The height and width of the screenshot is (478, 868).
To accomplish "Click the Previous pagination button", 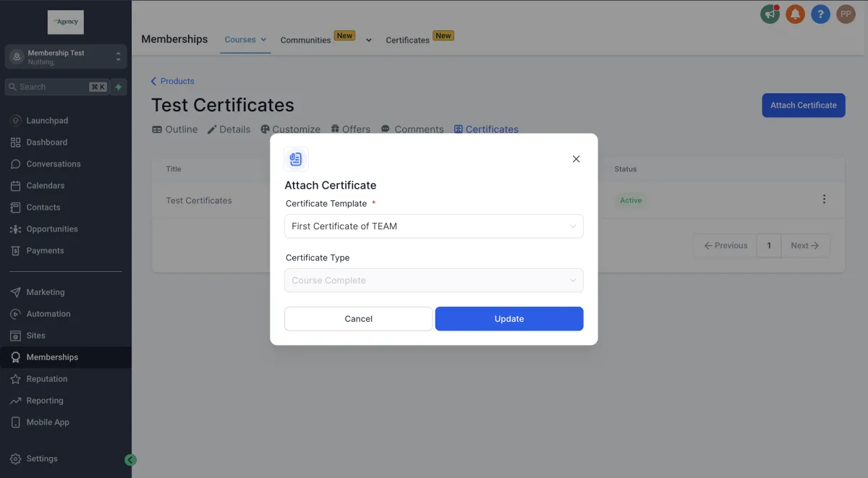I will click(726, 246).
